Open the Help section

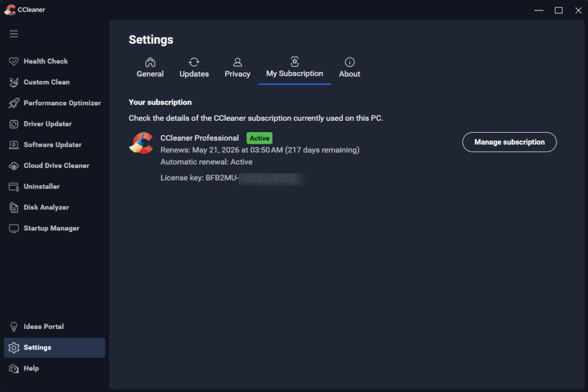[30, 368]
